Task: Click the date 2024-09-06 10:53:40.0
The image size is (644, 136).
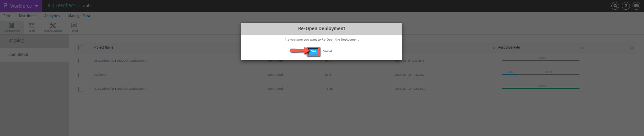Action: pos(410,89)
